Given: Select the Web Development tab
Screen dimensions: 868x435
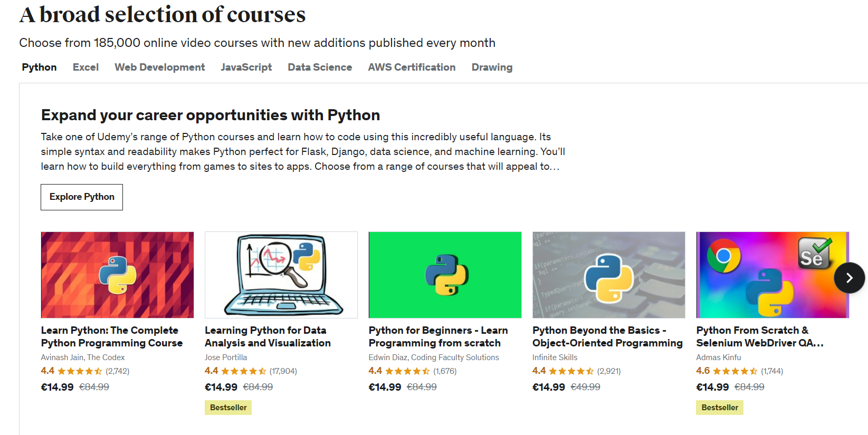Looking at the screenshot, I should point(159,67).
